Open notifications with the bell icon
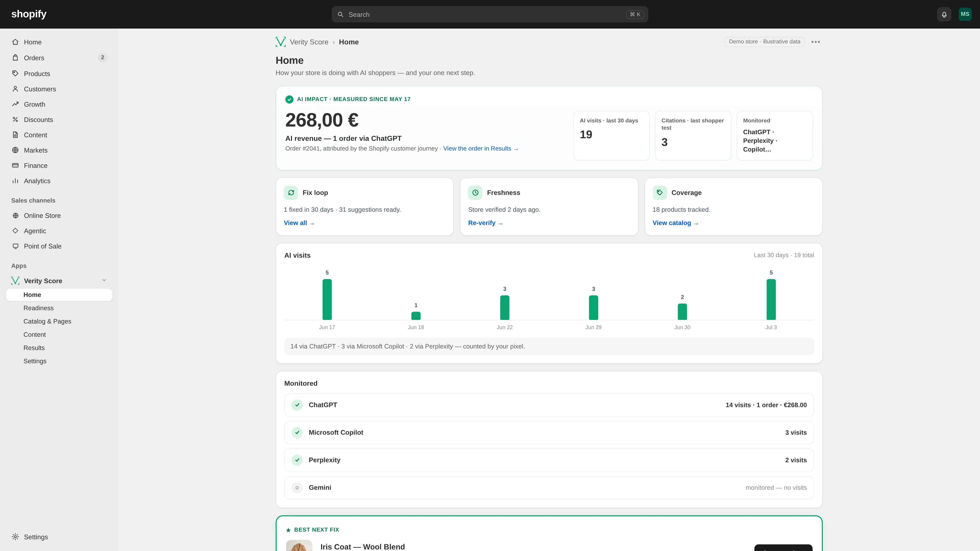Screen dimensions: 980x551 click(x=944, y=15)
